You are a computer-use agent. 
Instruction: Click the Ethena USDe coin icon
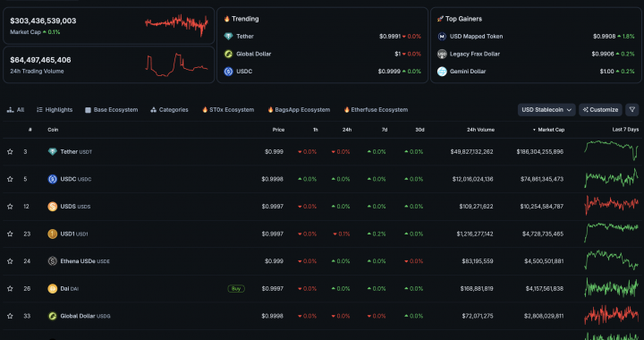pos(52,261)
